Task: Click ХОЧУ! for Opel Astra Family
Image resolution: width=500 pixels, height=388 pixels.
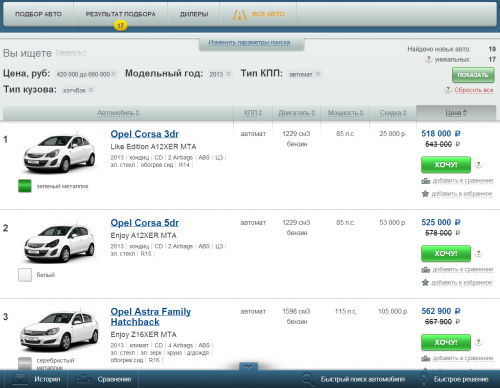Action: coord(446,342)
